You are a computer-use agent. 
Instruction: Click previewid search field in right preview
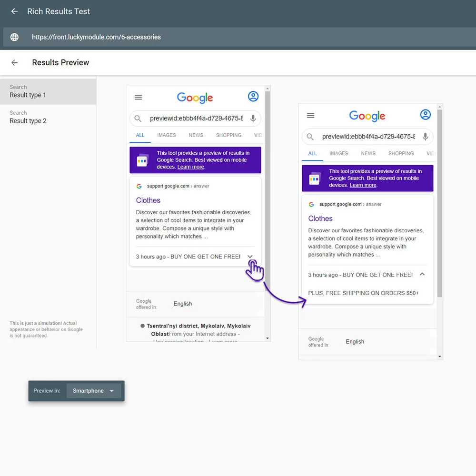click(x=368, y=137)
